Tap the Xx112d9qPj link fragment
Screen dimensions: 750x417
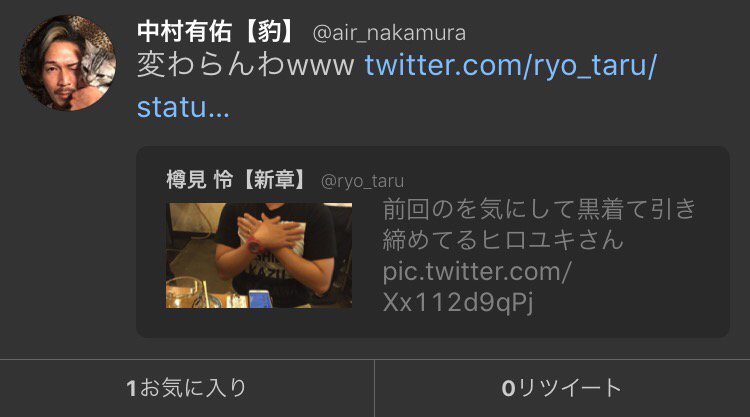pyautogui.click(x=458, y=302)
